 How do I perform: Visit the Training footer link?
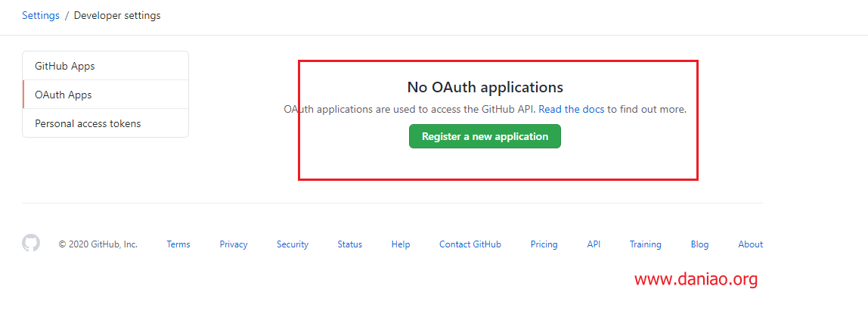[x=646, y=244]
